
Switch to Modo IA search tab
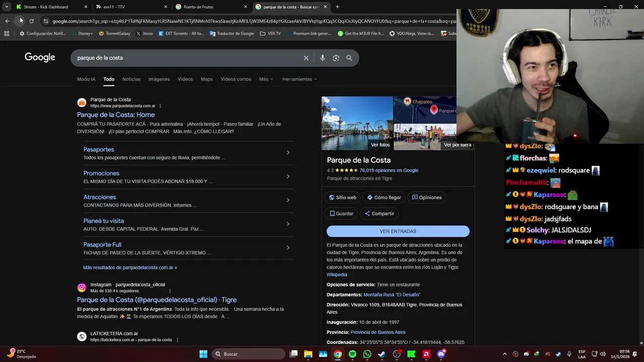coord(86,79)
